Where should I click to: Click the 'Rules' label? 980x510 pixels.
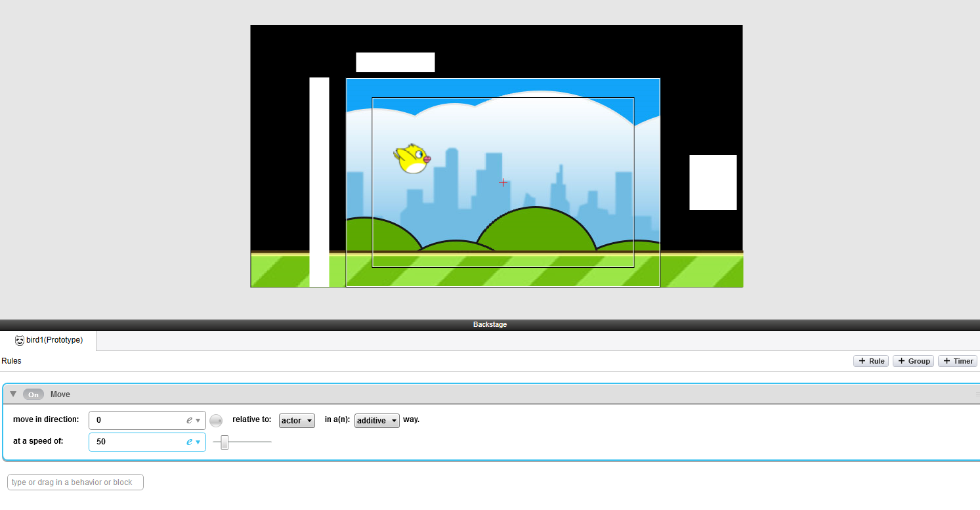11,361
